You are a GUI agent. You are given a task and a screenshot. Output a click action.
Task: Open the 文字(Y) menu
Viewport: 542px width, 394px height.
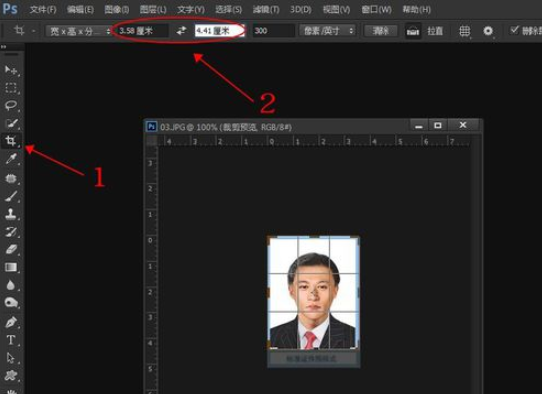click(190, 10)
